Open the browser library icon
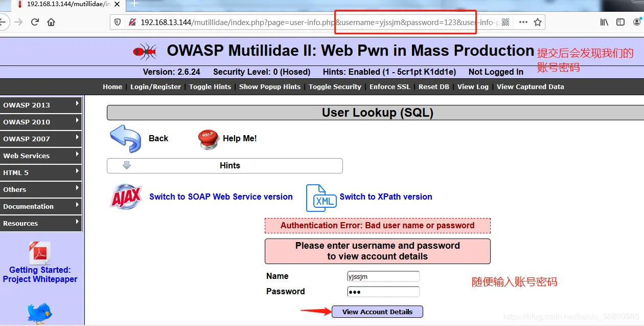Screen dimensions: 644x326 (604, 22)
